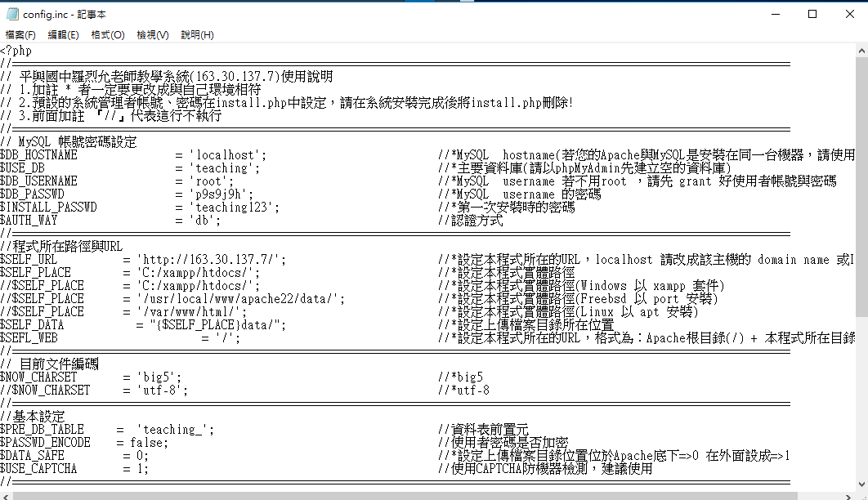The image size is (868, 500).
Task: Click the '<?php' opening tag line
Action: tap(16, 51)
